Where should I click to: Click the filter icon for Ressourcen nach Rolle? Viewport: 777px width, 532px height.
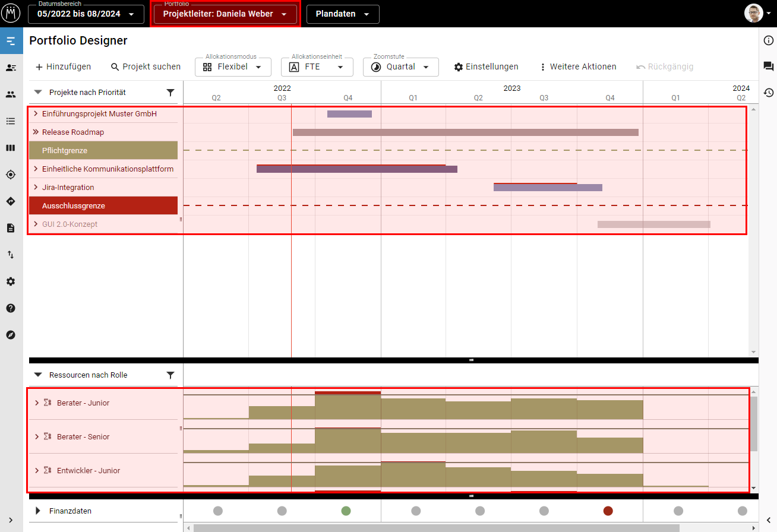[170, 375]
